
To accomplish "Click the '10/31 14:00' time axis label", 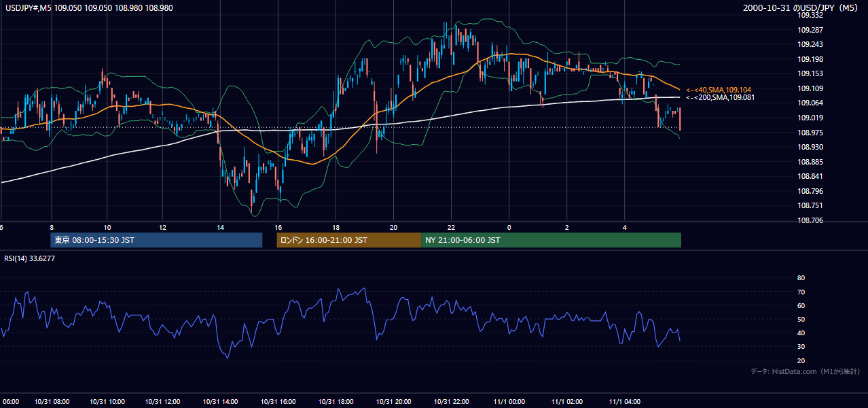I will (221, 402).
